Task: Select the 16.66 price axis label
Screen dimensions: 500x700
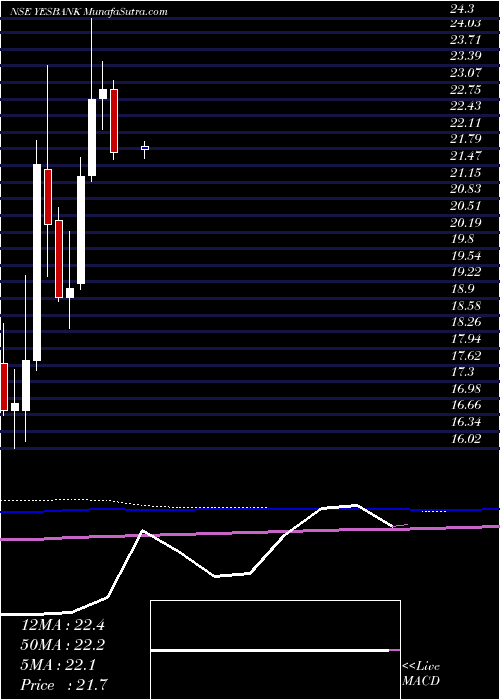Action: tap(466, 405)
